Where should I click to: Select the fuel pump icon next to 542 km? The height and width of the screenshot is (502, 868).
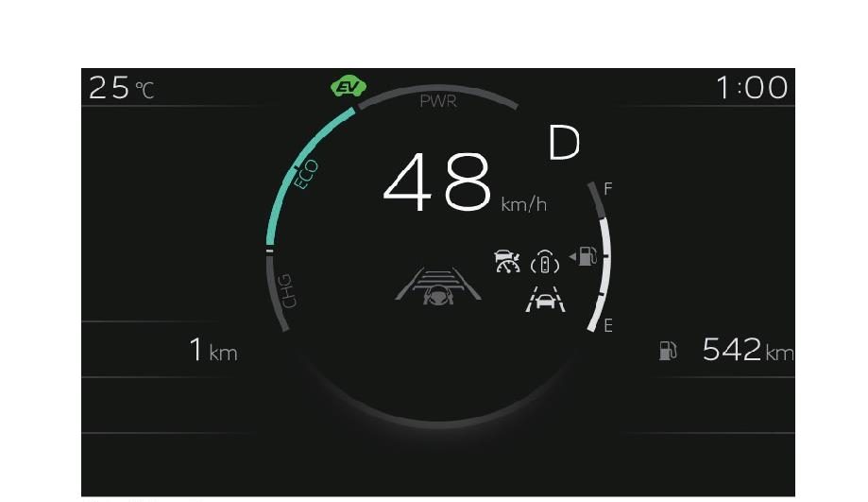668,350
